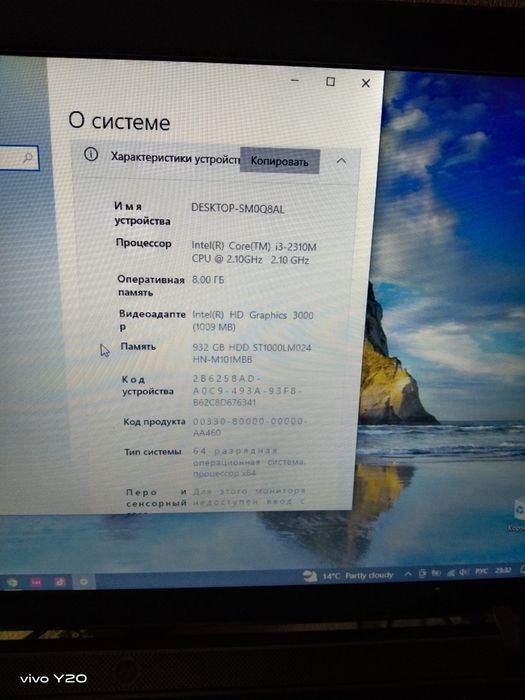525x700 pixels.
Task: Open the active Settings taskbar icon
Action: pos(83,581)
